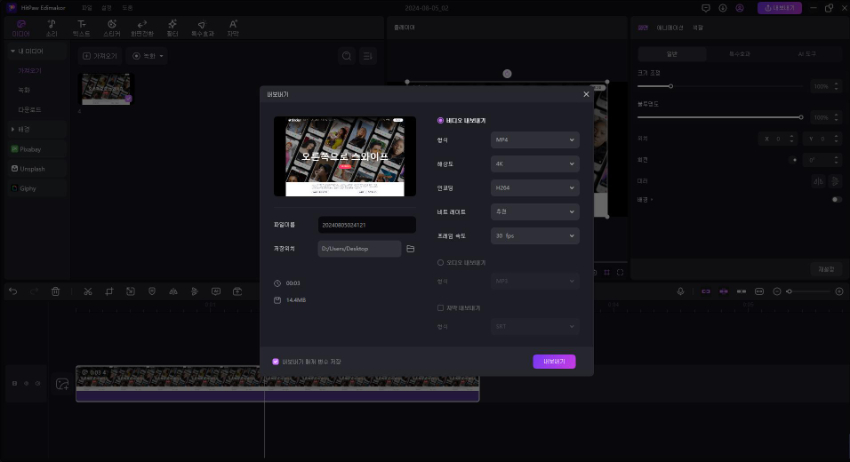
Task: Select the 비디오 내보내기 radio button
Action: coord(440,120)
